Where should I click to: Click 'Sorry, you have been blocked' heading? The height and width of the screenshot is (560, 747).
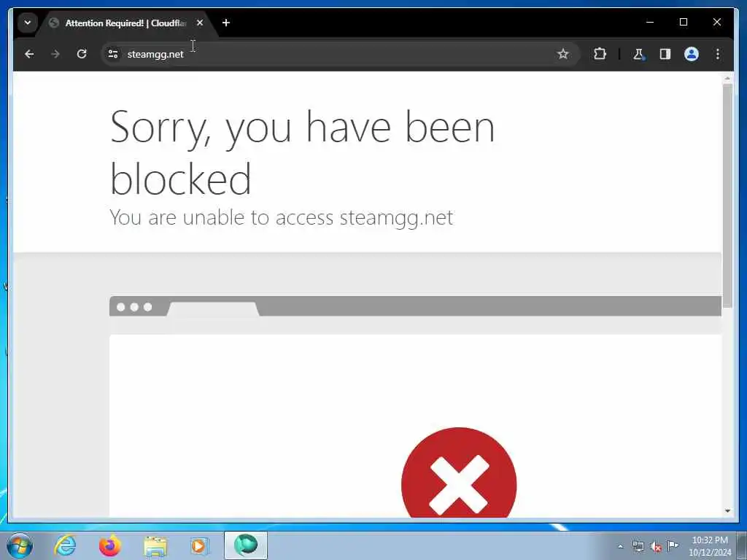coord(302,152)
